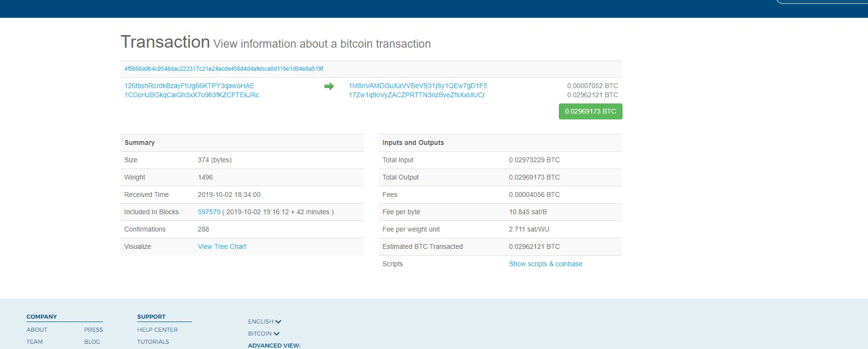868x349 pixels.
Task: Open output address starting with 17Zw1q9oVy
Action: (416, 95)
